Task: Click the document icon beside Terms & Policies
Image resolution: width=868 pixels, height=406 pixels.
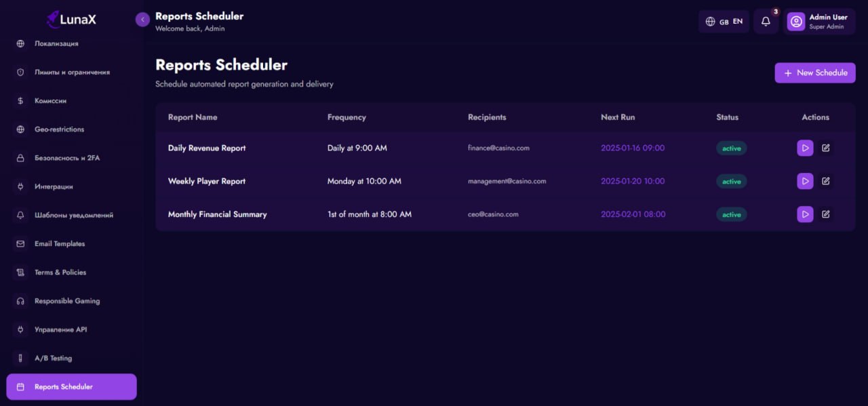Action: [x=20, y=272]
